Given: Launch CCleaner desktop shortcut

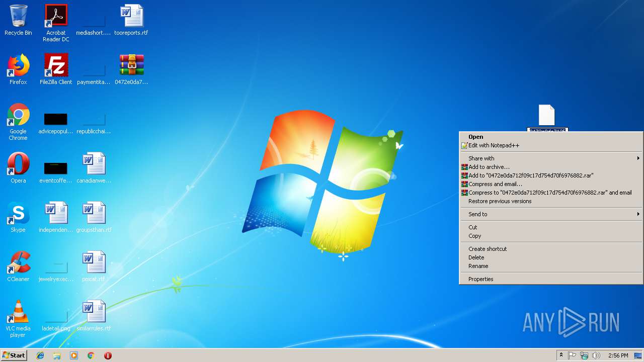Looking at the screenshot, I should click(x=18, y=266).
